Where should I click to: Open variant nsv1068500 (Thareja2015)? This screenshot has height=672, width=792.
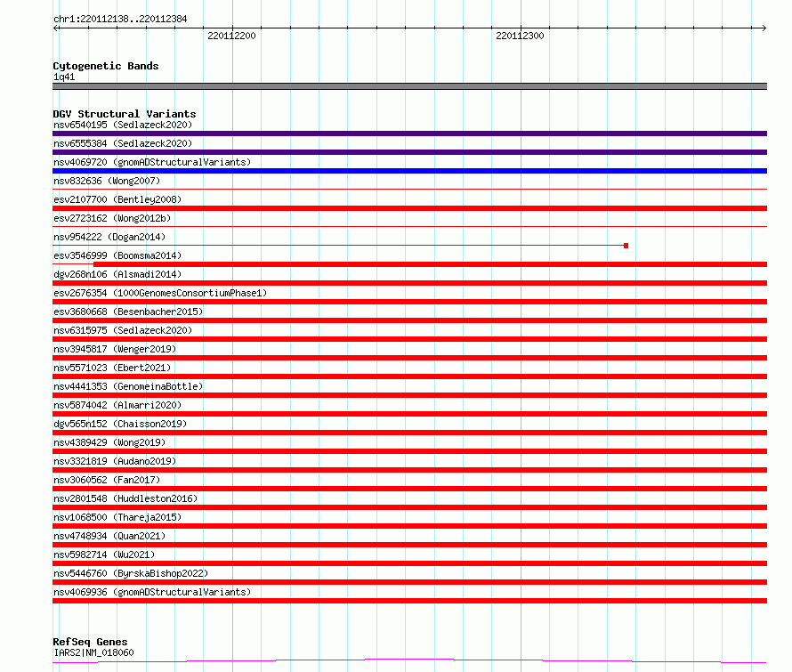(x=117, y=517)
